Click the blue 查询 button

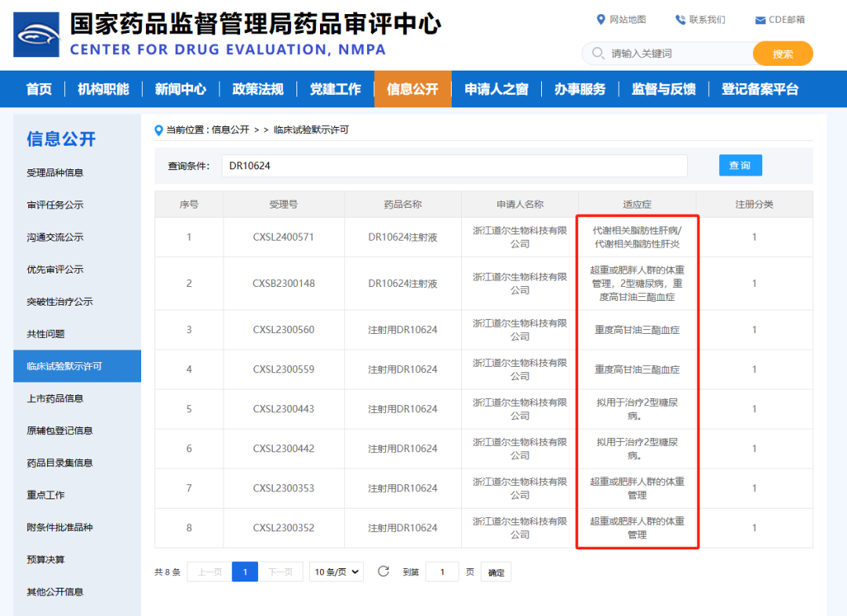click(x=740, y=165)
